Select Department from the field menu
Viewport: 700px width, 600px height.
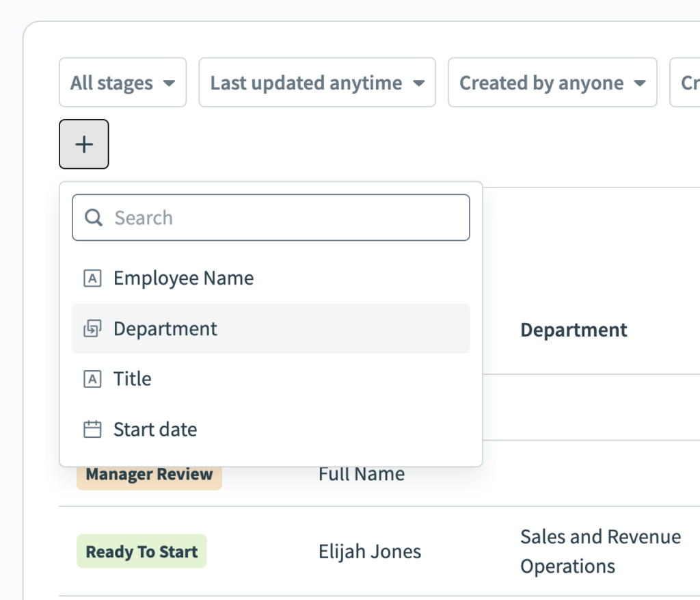pyautogui.click(x=165, y=328)
